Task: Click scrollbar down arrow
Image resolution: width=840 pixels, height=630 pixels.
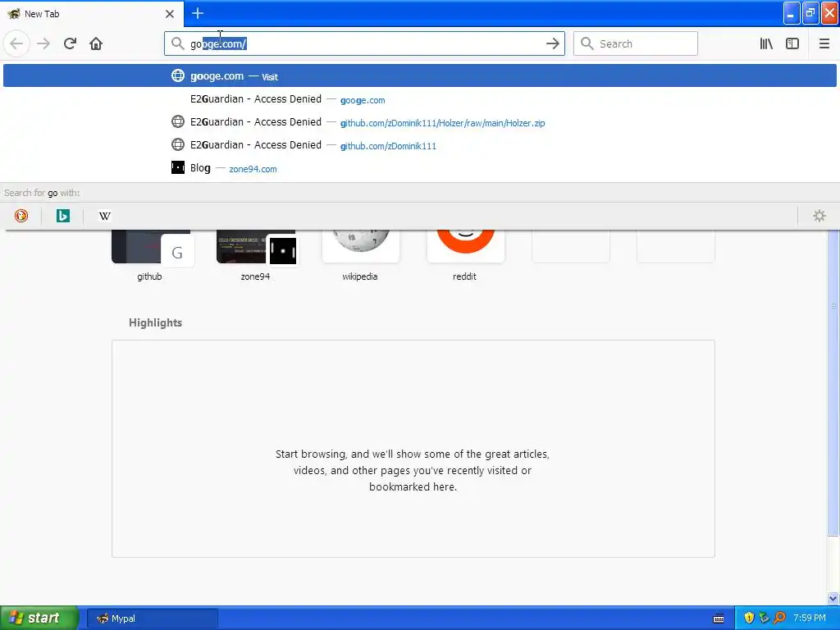Action: coord(833,598)
